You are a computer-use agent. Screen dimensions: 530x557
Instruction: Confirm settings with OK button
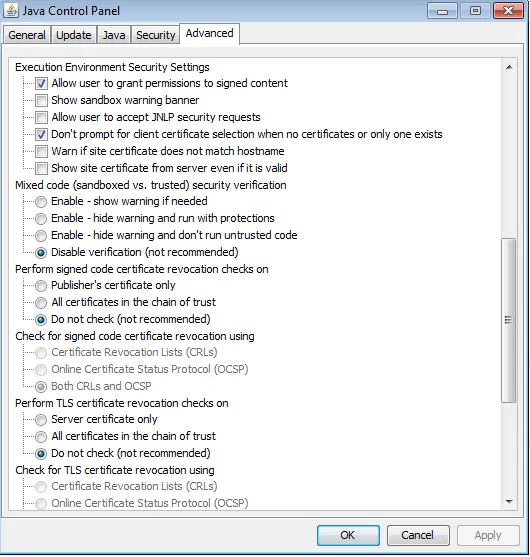348,535
